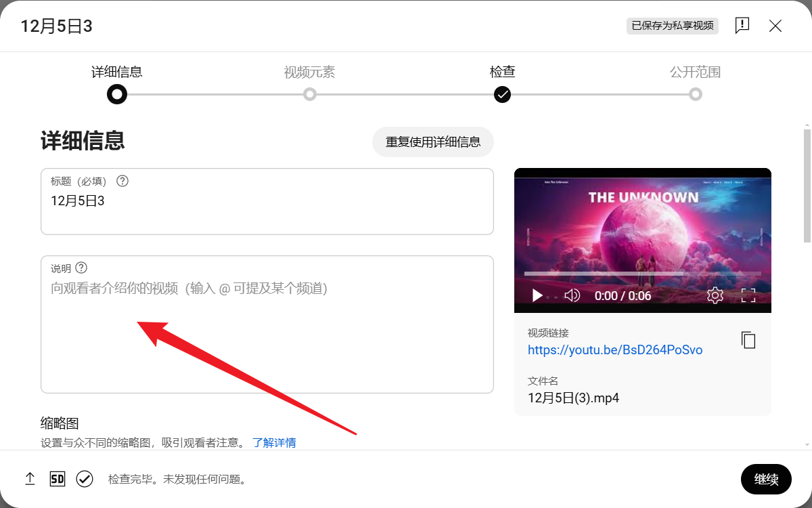Open the 说明 help question mark
This screenshot has width=812, height=508.
(82, 268)
